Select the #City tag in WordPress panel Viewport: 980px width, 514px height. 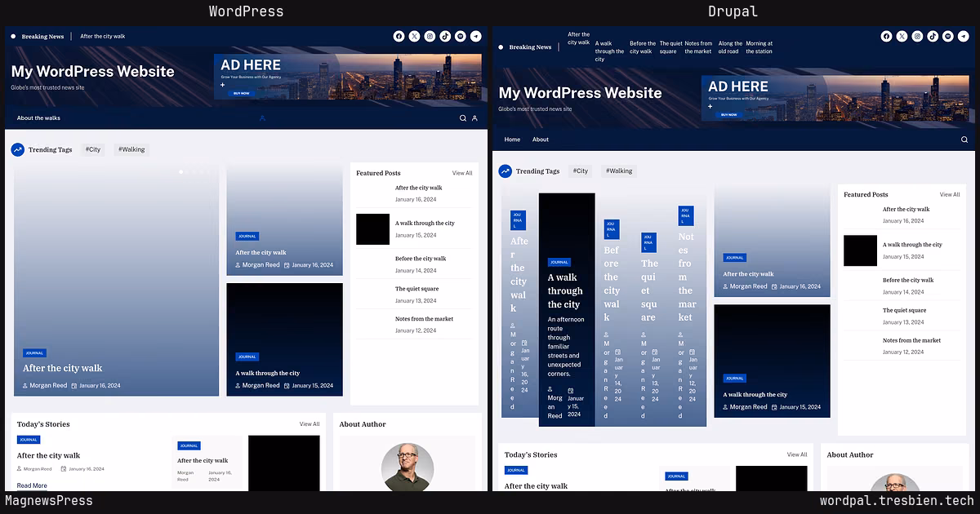[x=93, y=150]
